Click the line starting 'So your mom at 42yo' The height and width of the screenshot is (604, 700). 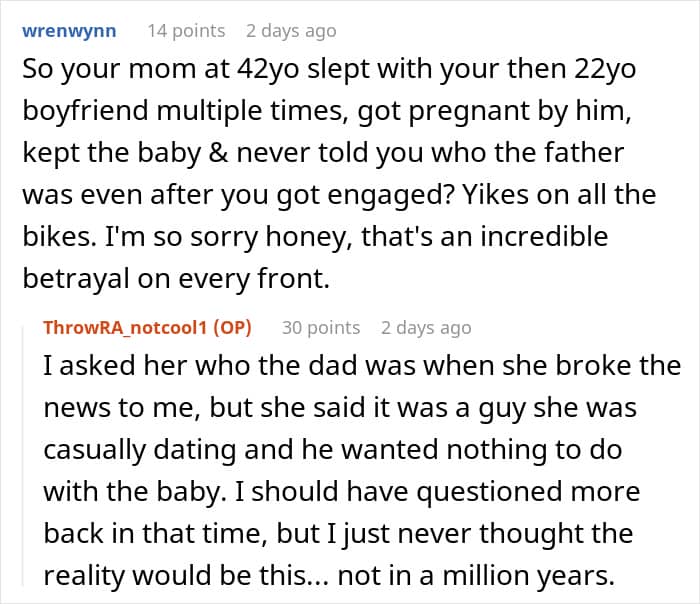pos(329,70)
